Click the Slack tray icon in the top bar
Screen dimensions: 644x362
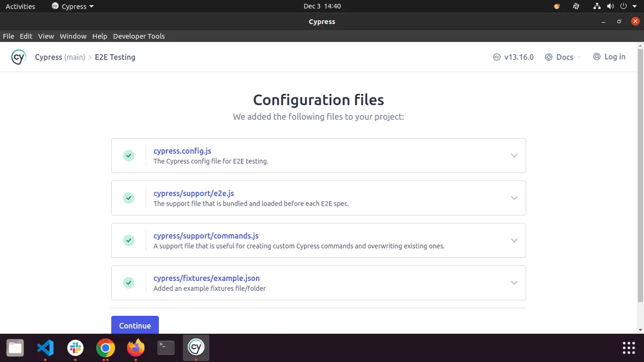[x=576, y=6]
